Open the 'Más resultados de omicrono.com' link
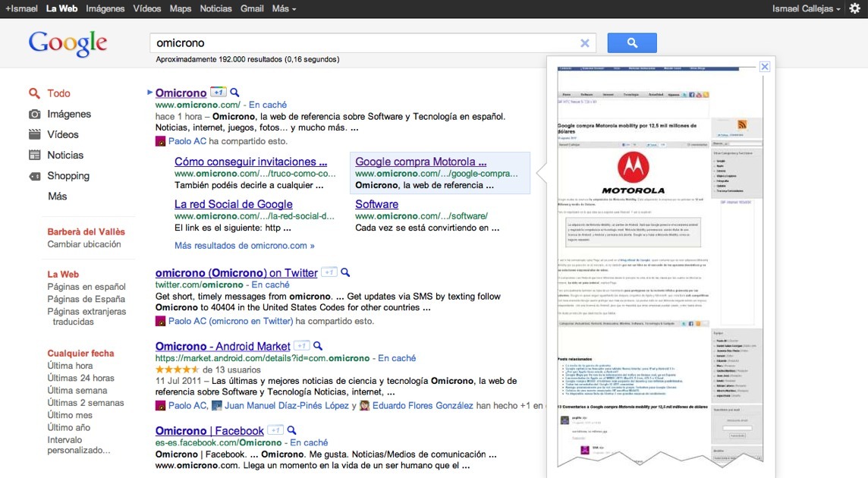Image resolution: width=868 pixels, height=478 pixels. click(244, 245)
